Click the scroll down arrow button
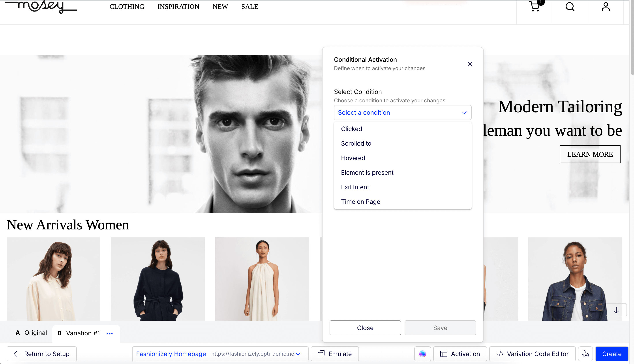Image resolution: width=634 pixels, height=364 pixels. [x=616, y=310]
